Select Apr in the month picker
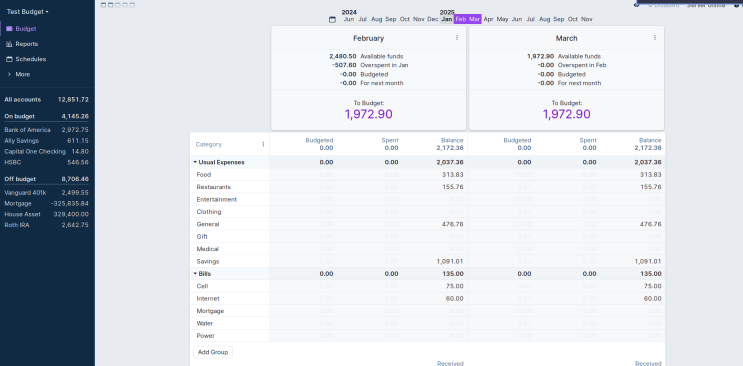The height and width of the screenshot is (366, 743). pyautogui.click(x=489, y=19)
